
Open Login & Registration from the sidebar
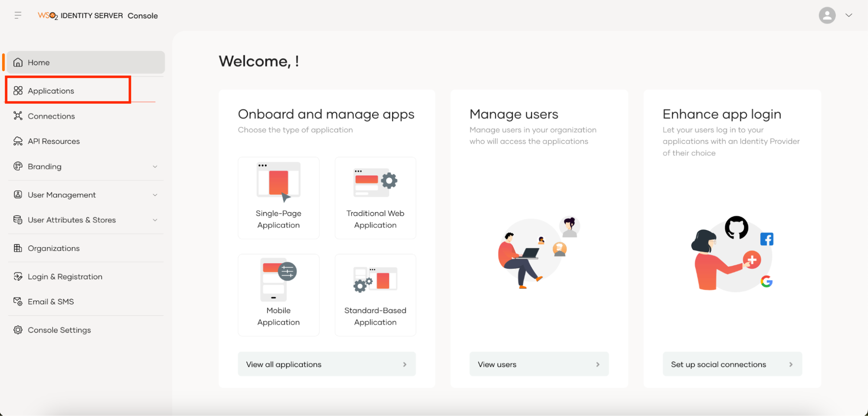coord(65,276)
